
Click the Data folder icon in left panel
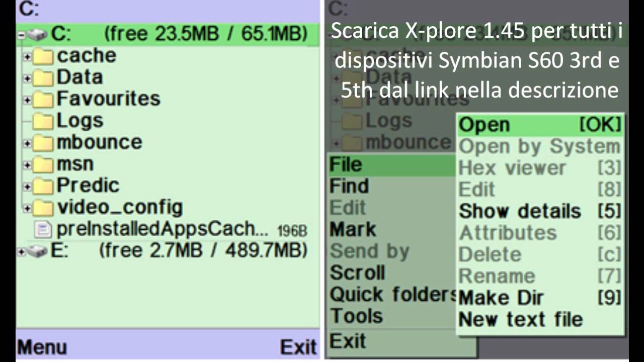[43, 78]
